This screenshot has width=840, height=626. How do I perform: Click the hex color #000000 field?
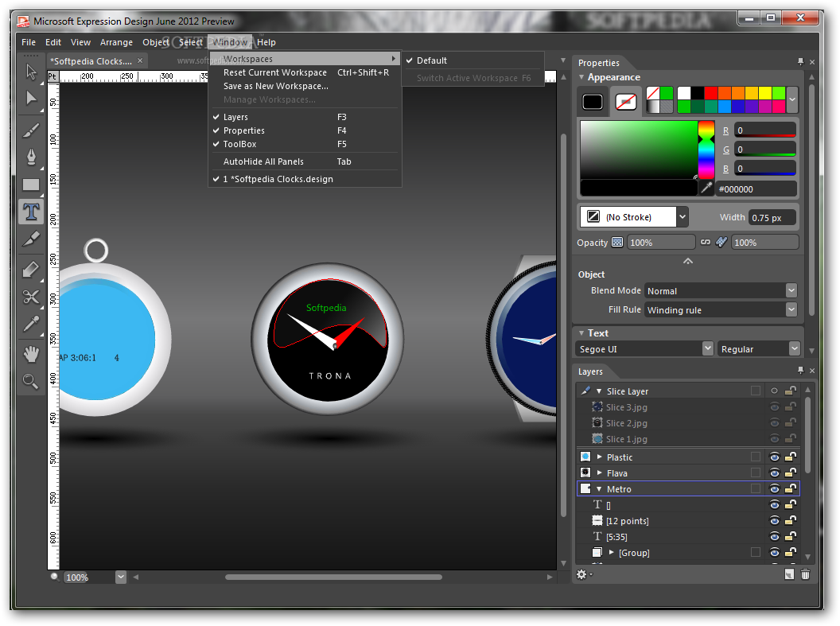(756, 189)
